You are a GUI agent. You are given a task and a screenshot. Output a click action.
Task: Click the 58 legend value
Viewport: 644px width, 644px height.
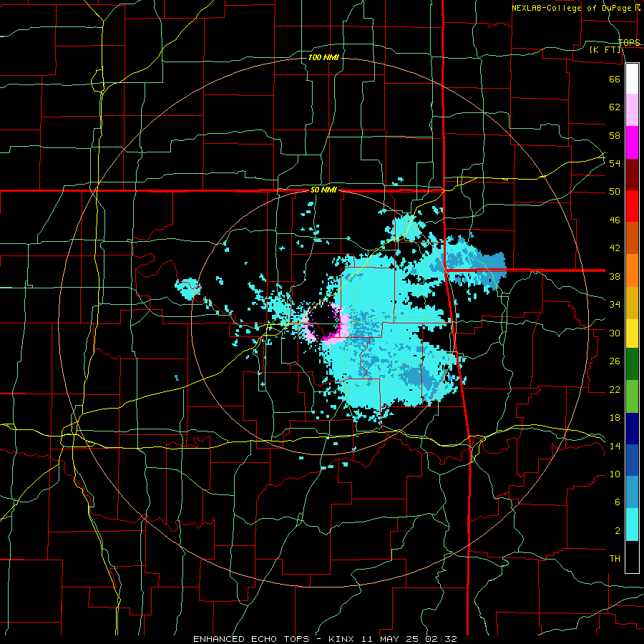coord(615,135)
